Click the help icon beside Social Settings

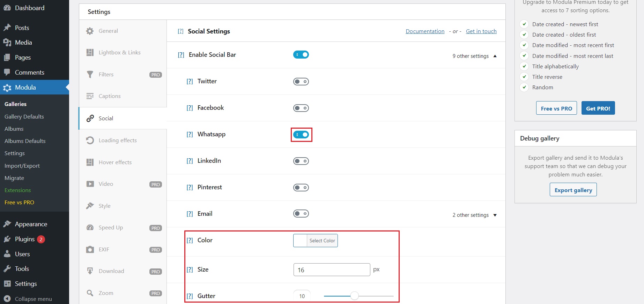pyautogui.click(x=180, y=31)
